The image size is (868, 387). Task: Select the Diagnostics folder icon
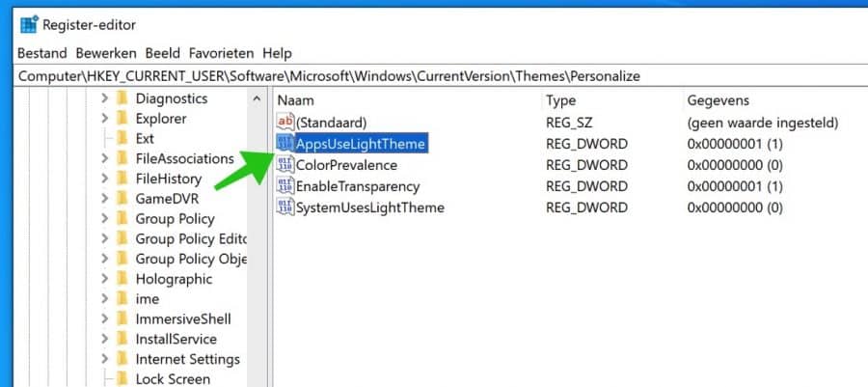pos(122,98)
